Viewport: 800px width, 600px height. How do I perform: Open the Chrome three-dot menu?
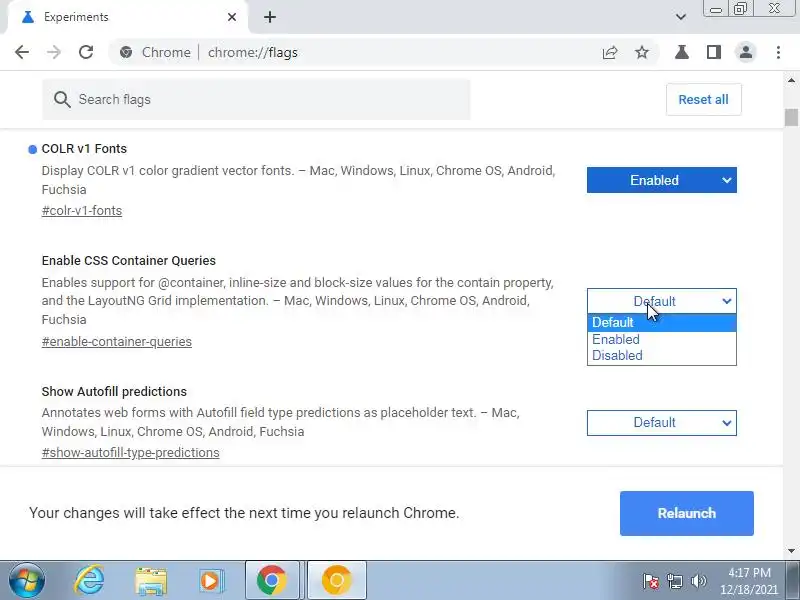coord(778,52)
